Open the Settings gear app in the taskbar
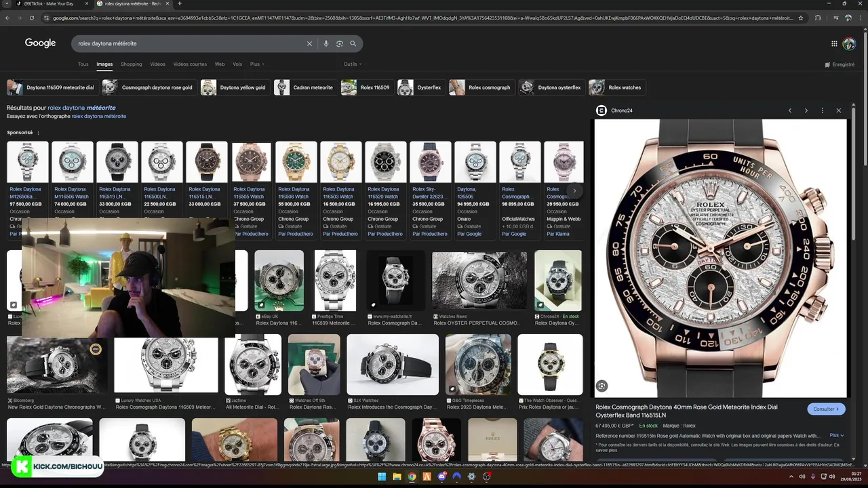Image resolution: width=868 pixels, height=488 pixels. click(471, 476)
